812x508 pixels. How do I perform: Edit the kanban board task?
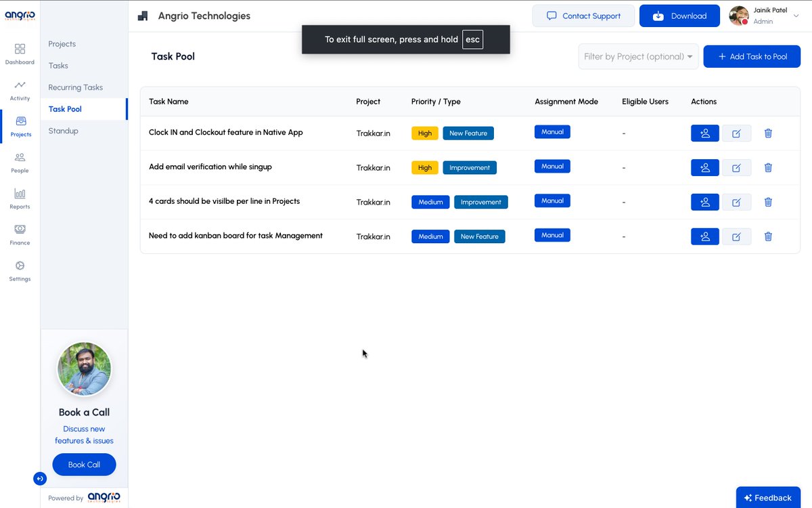pyautogui.click(x=736, y=236)
